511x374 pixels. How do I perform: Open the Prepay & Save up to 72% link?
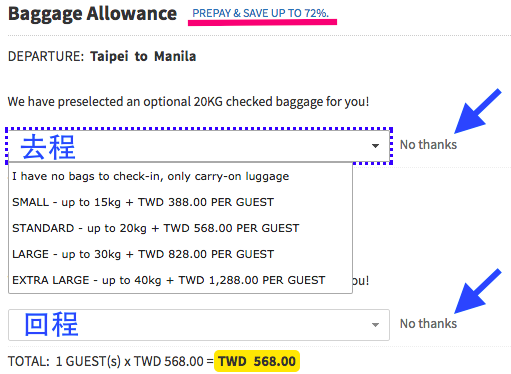click(x=261, y=13)
